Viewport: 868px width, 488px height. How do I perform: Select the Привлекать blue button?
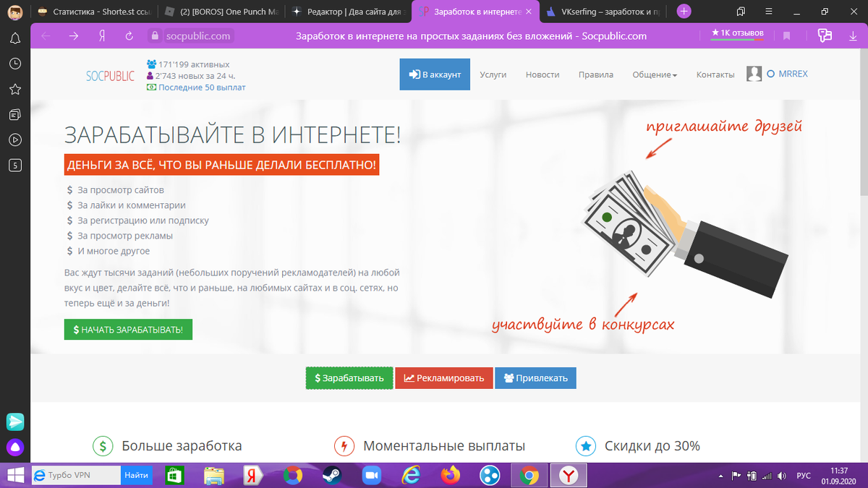click(535, 378)
